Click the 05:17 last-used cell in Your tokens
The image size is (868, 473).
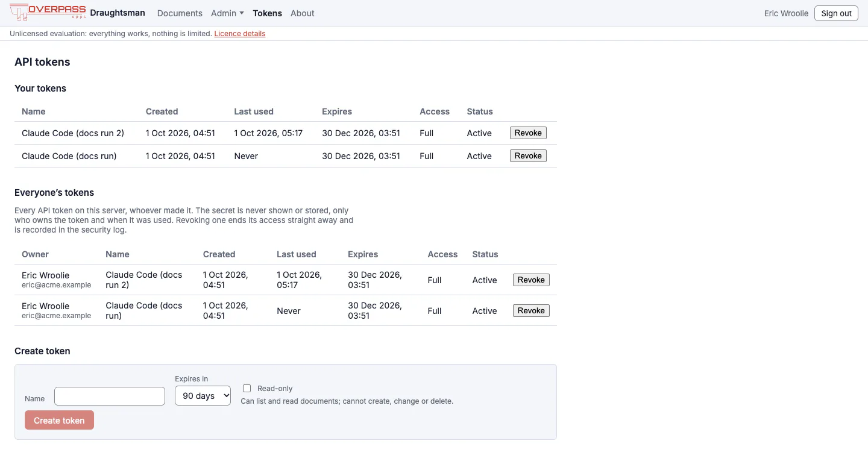tap(268, 133)
